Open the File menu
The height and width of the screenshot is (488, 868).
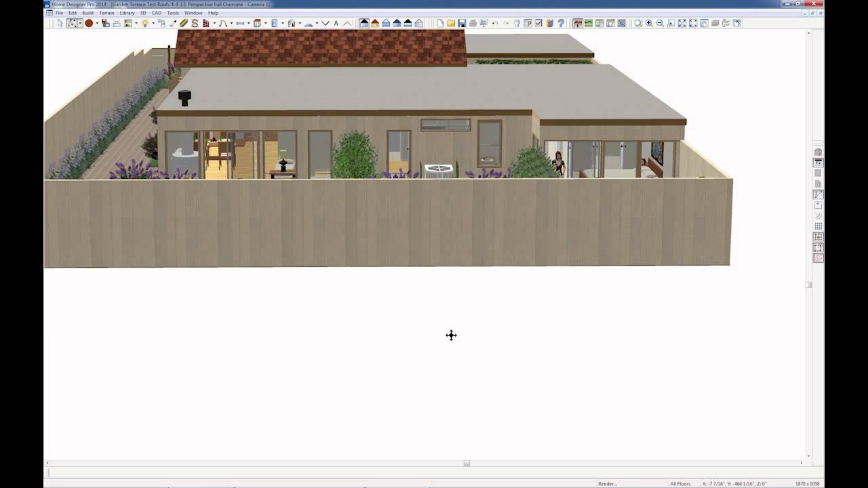click(60, 13)
